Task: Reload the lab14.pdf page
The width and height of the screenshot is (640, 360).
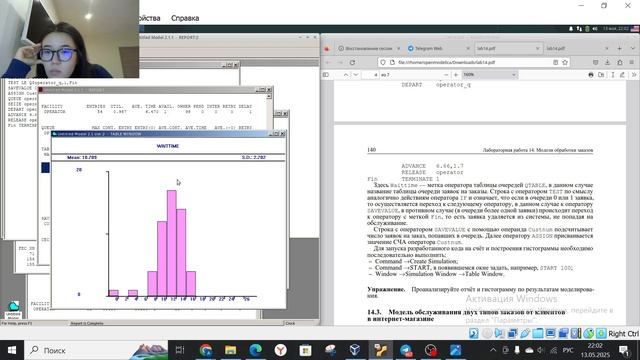Action: 352,62
